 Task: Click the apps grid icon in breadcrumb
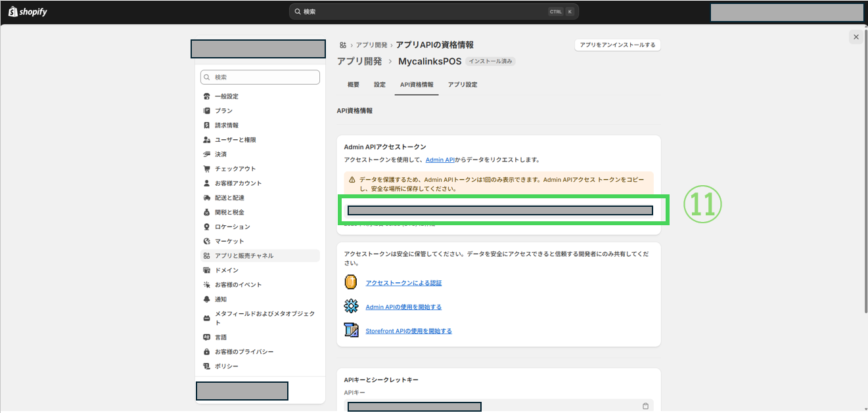[342, 45]
